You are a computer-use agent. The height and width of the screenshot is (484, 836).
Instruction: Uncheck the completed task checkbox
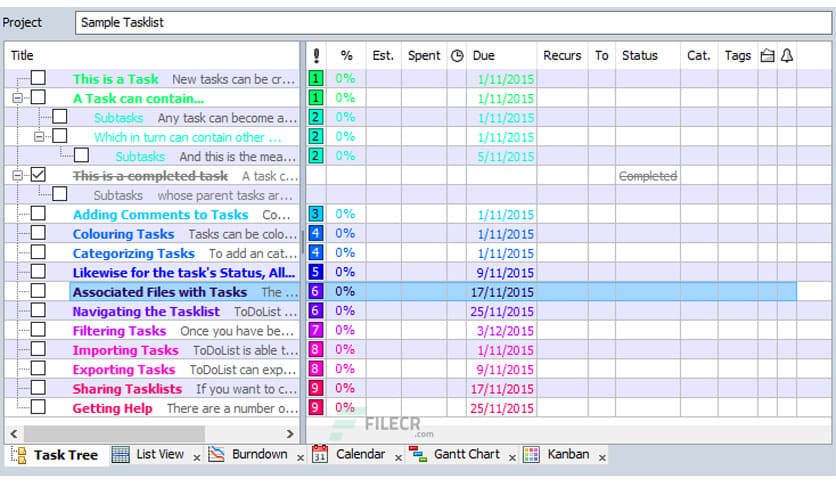tap(38, 175)
